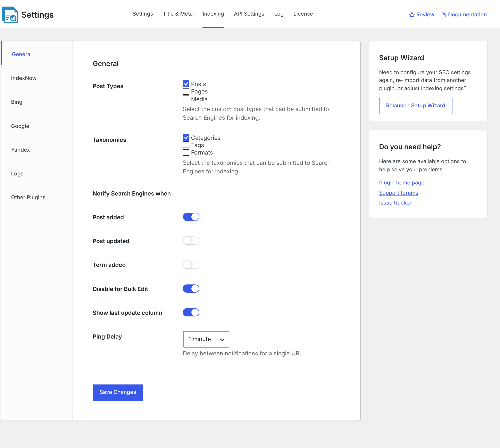
Task: Check the Tags taxonomy checkbox
Action: click(186, 145)
